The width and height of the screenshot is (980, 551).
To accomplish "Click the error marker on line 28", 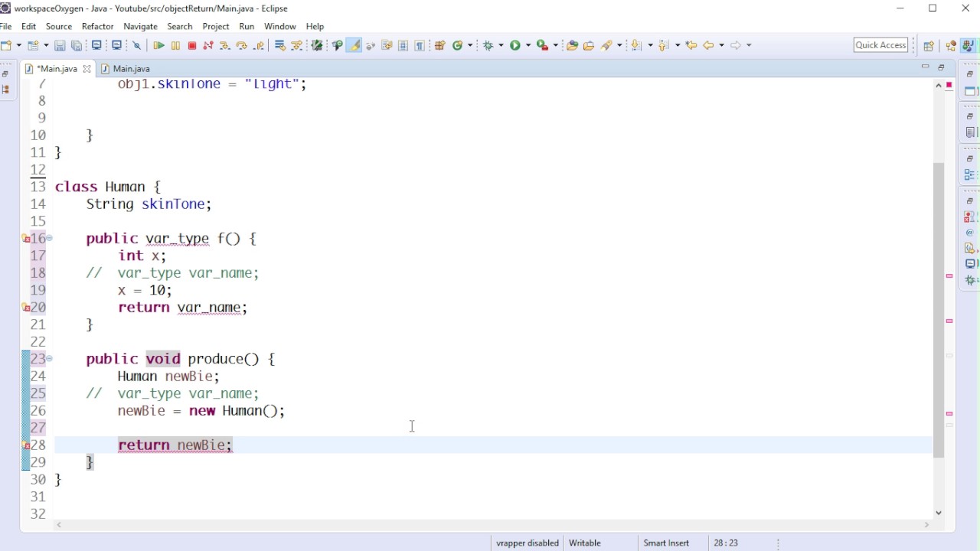I will pos(25,445).
